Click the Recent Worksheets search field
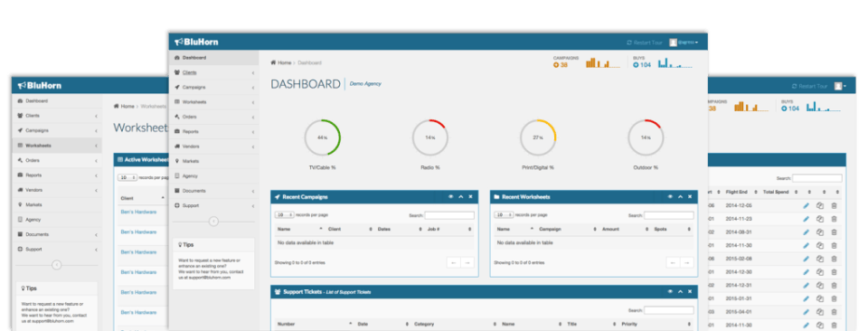The width and height of the screenshot is (868, 331). pos(669,215)
